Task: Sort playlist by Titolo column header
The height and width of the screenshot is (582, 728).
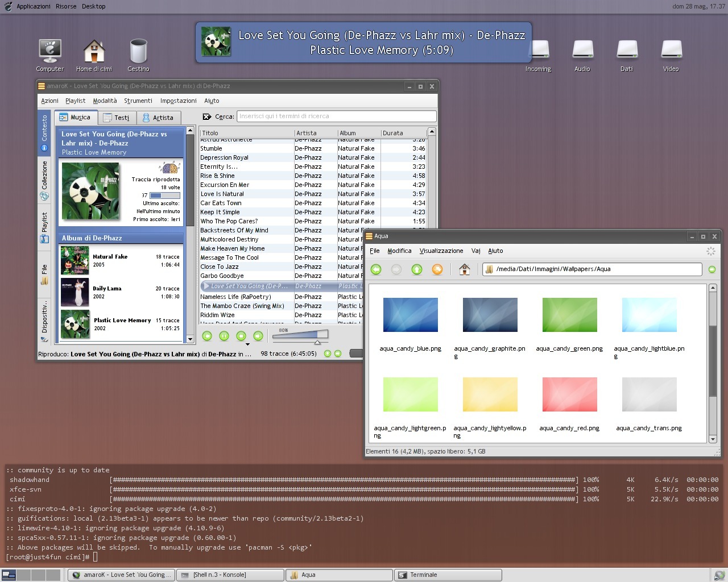Action: (247, 133)
